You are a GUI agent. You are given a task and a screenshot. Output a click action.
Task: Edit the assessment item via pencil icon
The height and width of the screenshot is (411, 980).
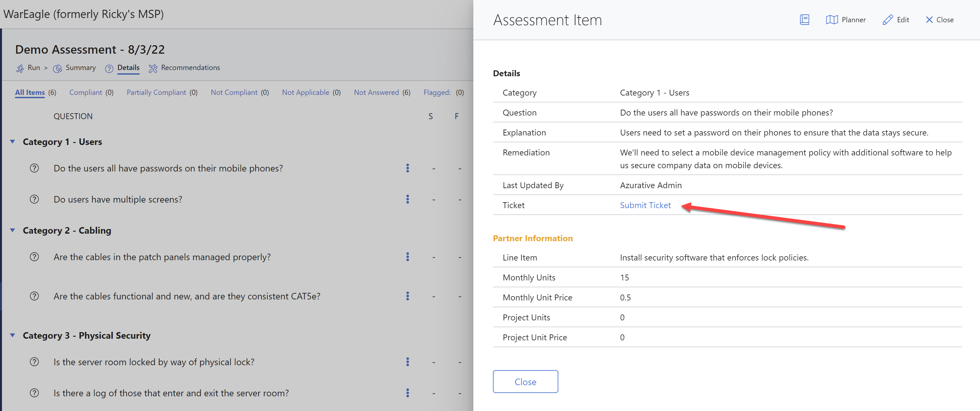887,20
